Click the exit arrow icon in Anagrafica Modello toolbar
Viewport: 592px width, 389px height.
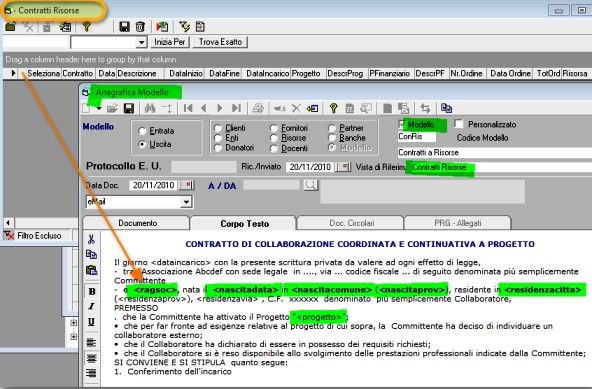coord(312,109)
